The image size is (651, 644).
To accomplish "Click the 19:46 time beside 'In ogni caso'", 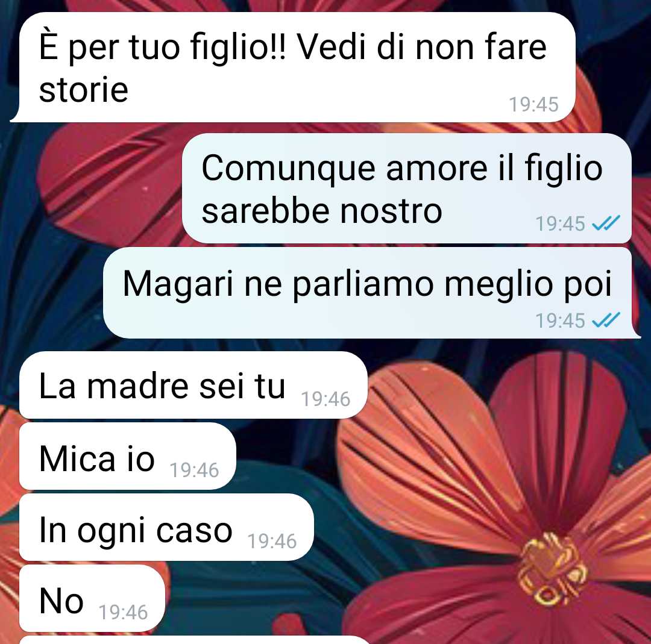I will point(272,541).
